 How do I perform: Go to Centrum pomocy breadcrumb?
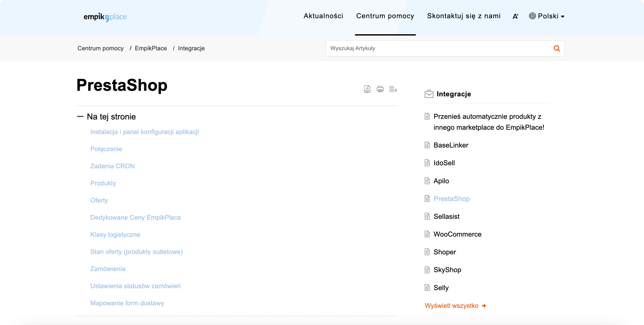[x=101, y=48]
